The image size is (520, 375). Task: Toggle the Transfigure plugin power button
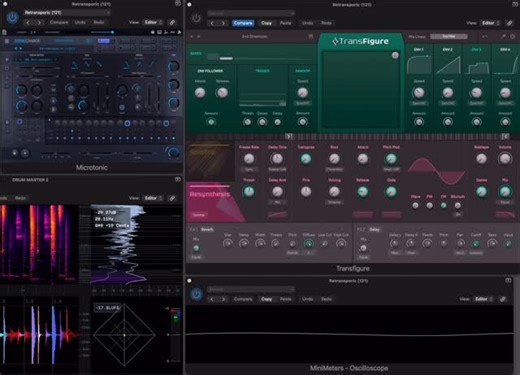coord(196,18)
